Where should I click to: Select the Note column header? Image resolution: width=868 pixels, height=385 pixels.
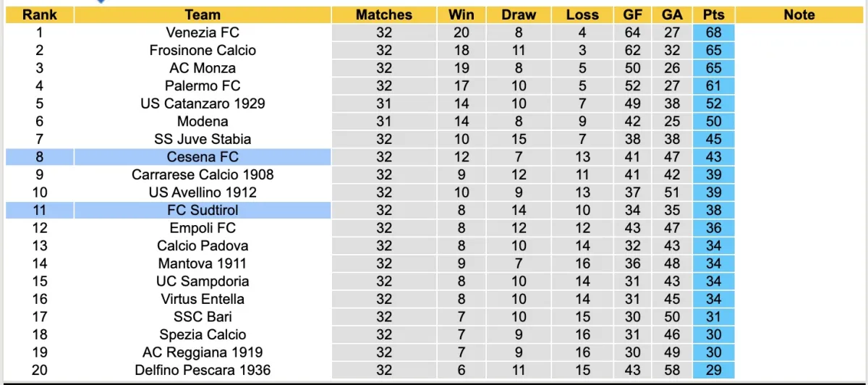tap(799, 14)
